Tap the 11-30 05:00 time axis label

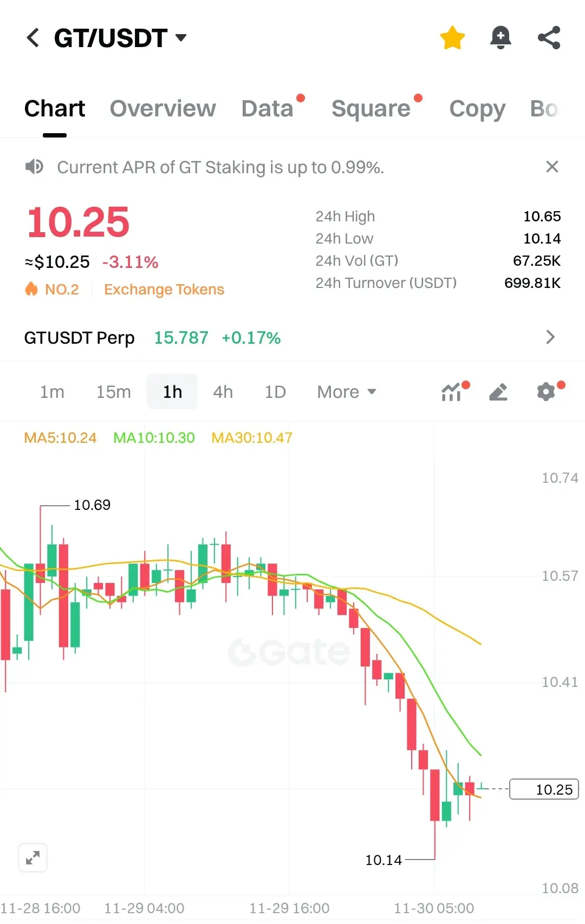[x=434, y=908]
